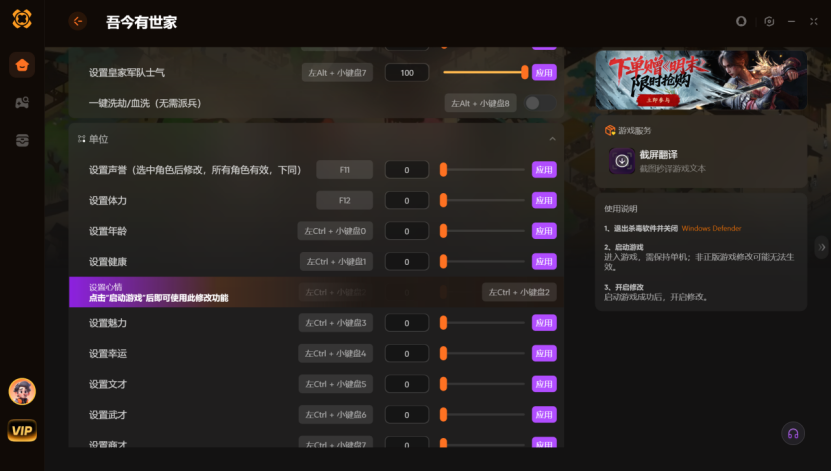Screen dimensions: 831x471
Task: Open the 下单赠明末 promotional banner
Action: coord(701,80)
